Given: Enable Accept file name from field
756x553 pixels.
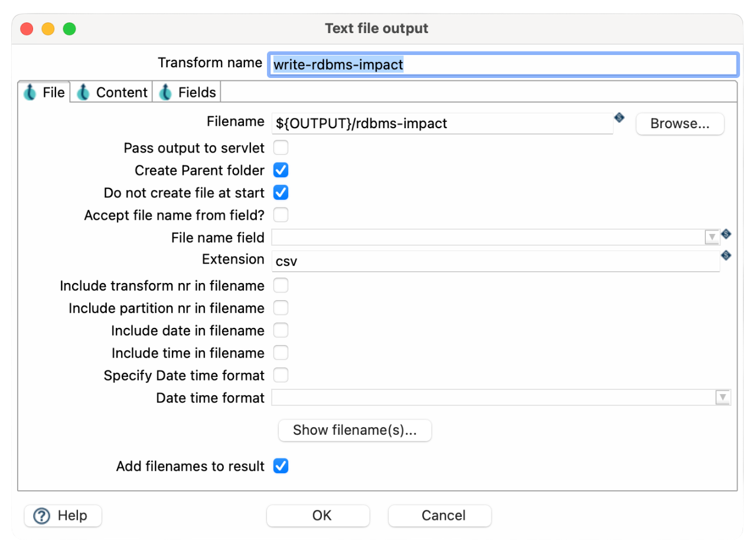Looking at the screenshot, I should [281, 215].
